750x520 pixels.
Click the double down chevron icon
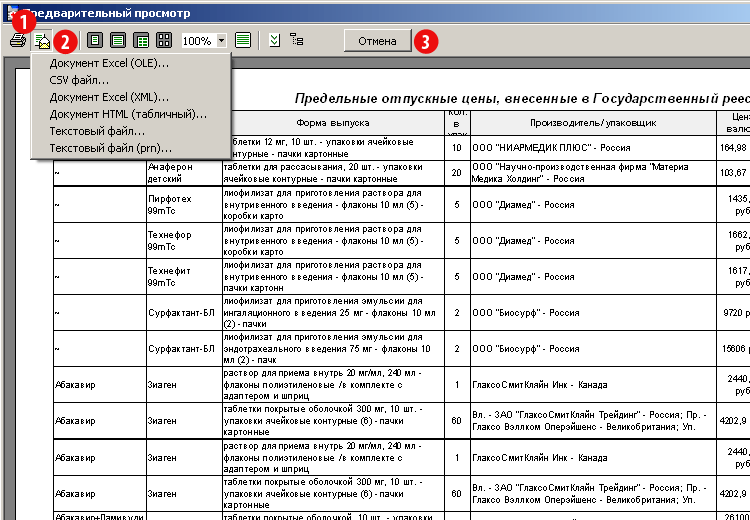click(x=275, y=41)
